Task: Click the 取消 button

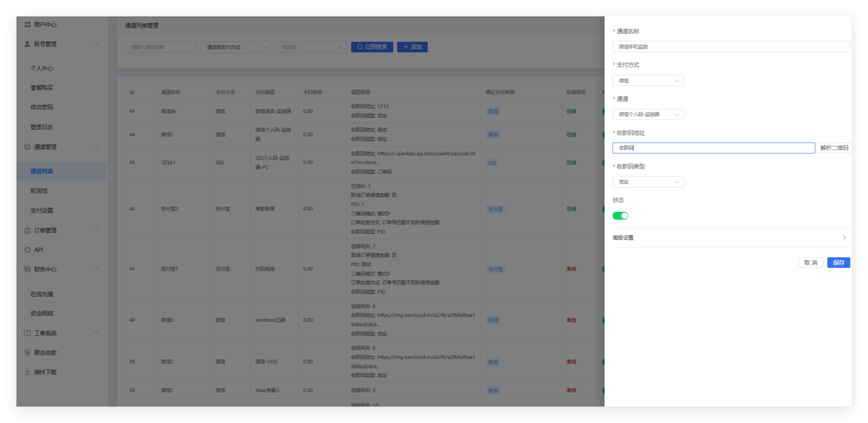Action: point(810,263)
